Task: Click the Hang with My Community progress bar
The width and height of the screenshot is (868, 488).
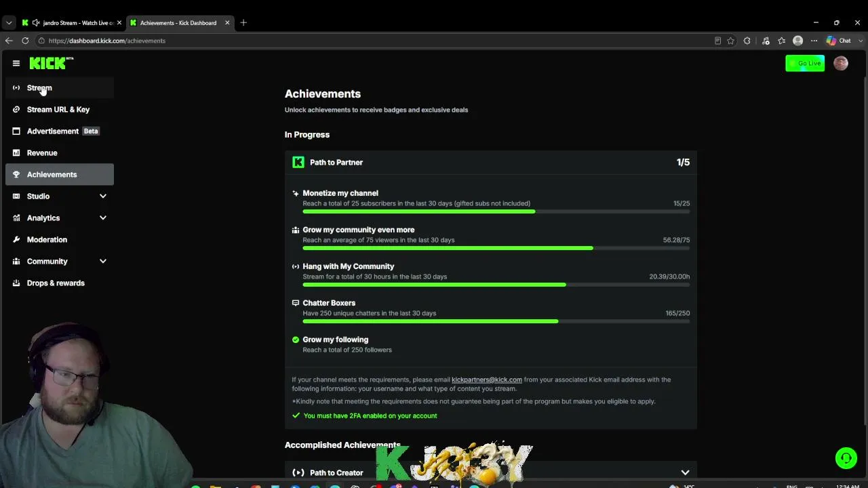Action: [496, 285]
